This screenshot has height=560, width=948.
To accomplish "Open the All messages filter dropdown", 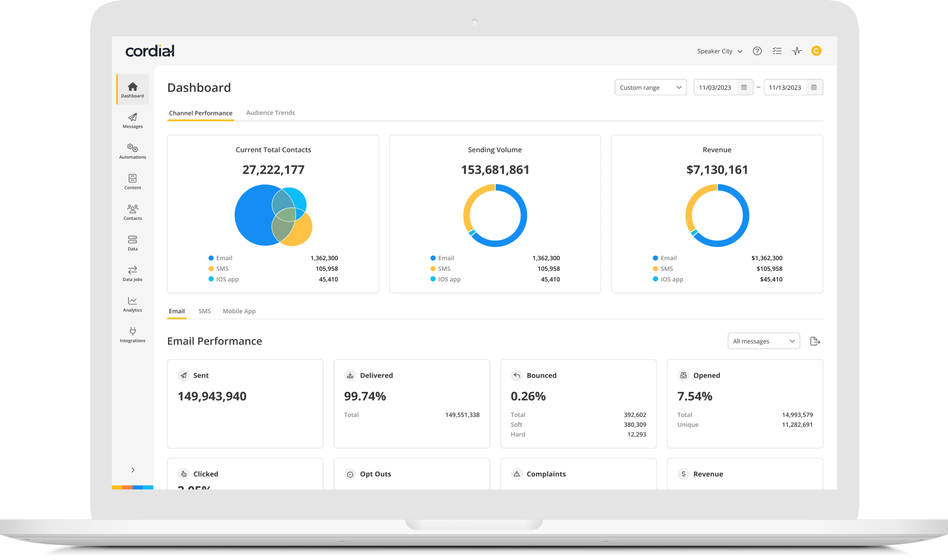I will point(764,341).
